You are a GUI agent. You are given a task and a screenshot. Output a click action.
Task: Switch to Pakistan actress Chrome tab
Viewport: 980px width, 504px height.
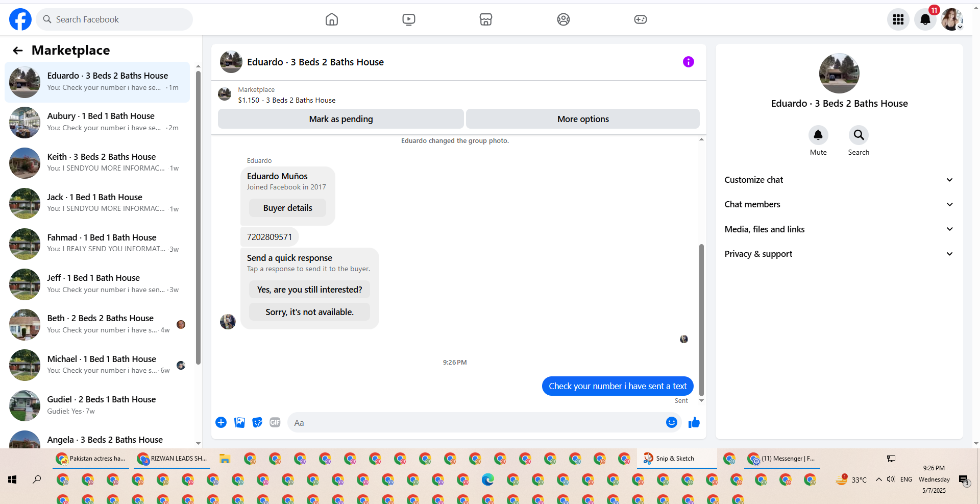92,459
